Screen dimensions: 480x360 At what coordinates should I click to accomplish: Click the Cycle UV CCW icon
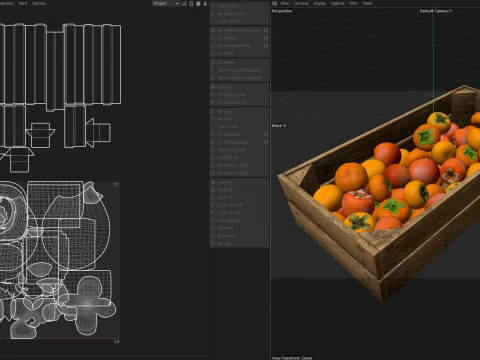[213, 205]
